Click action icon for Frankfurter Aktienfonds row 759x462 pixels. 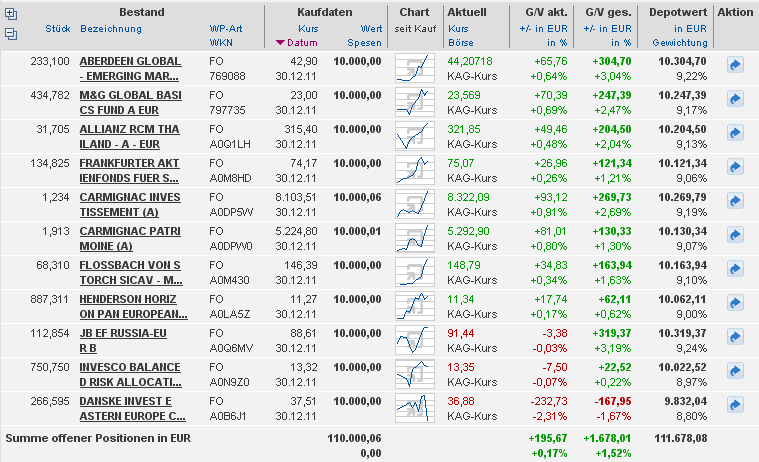click(735, 167)
